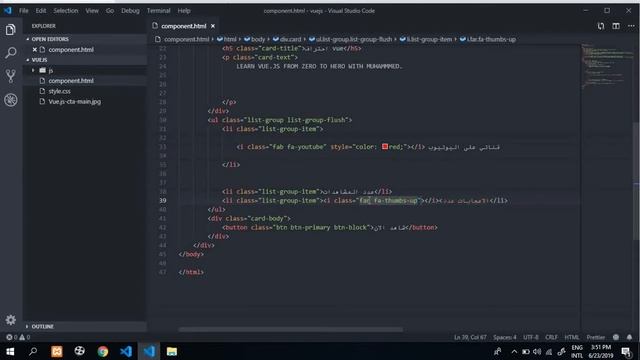Open the View menu
This screenshot has height=360, width=640.
tap(92, 11)
